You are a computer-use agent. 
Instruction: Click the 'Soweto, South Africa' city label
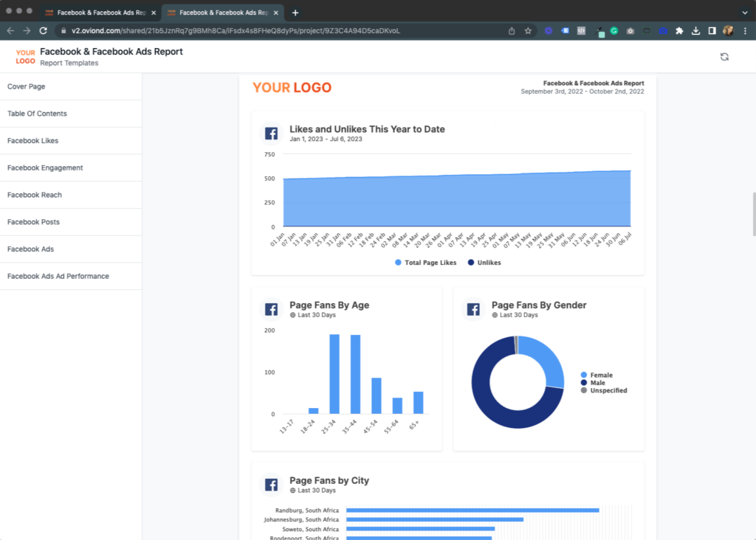(x=311, y=529)
